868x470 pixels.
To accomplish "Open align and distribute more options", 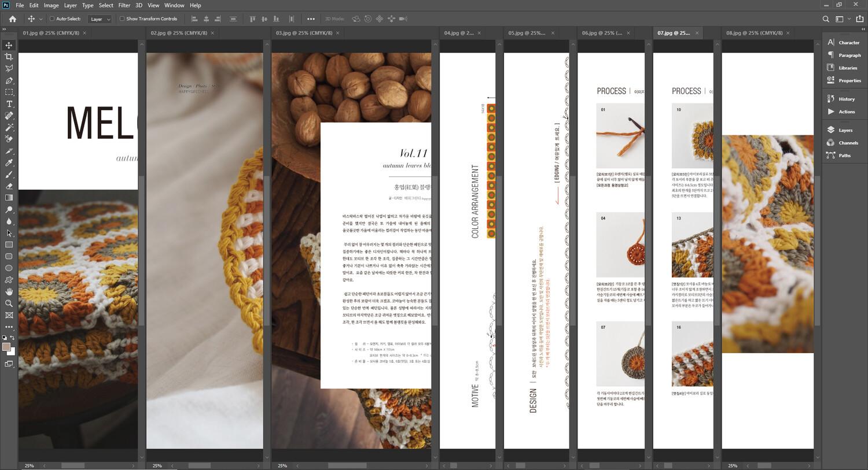I will click(311, 19).
